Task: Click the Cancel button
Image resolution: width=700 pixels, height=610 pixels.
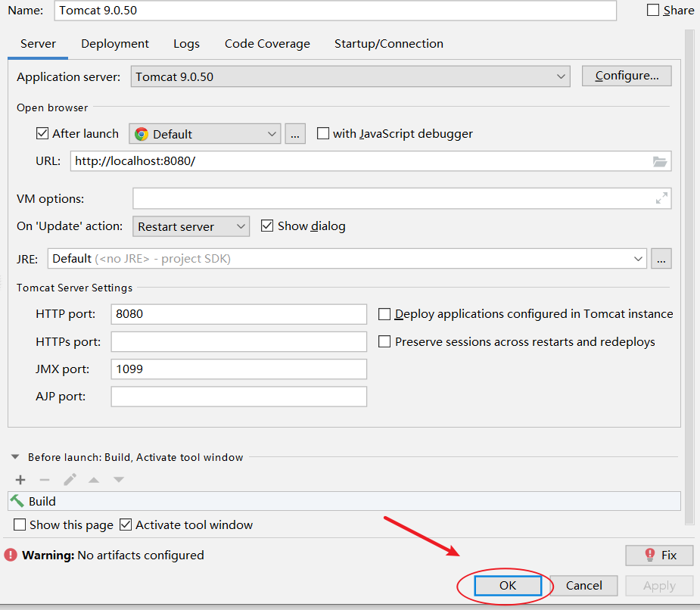Action: 584,586
